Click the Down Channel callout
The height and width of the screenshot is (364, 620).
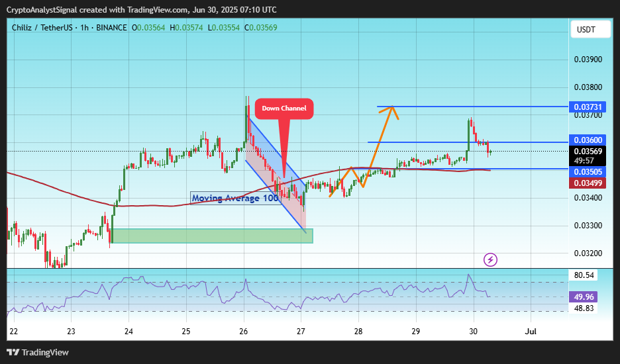click(x=284, y=109)
